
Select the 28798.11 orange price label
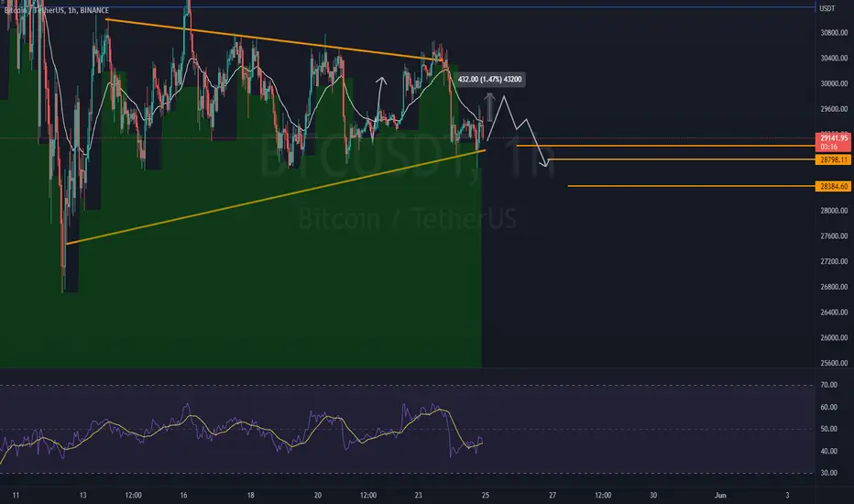[x=833, y=159]
